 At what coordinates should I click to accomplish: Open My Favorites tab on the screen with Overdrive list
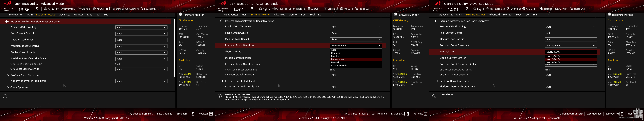click(231, 15)
